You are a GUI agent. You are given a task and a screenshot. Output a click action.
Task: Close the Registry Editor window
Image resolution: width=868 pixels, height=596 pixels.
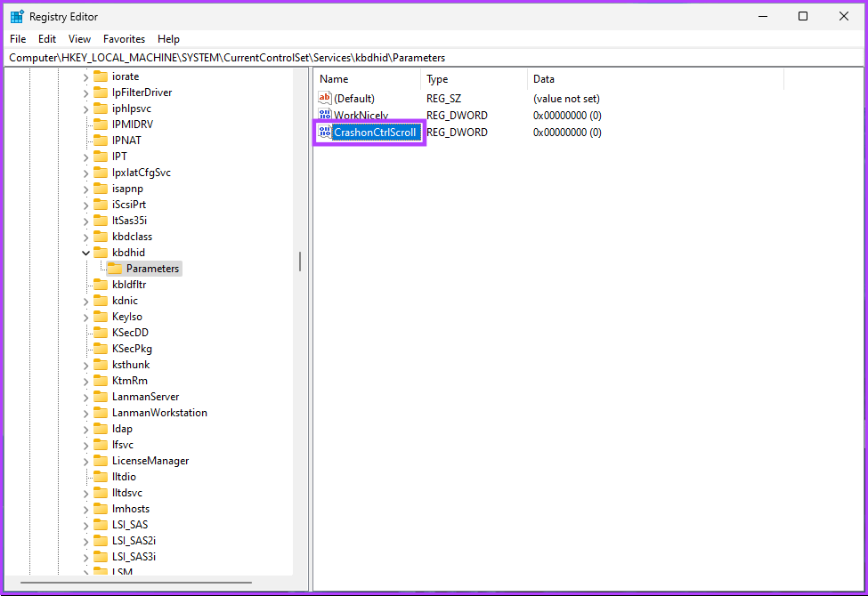(x=844, y=16)
